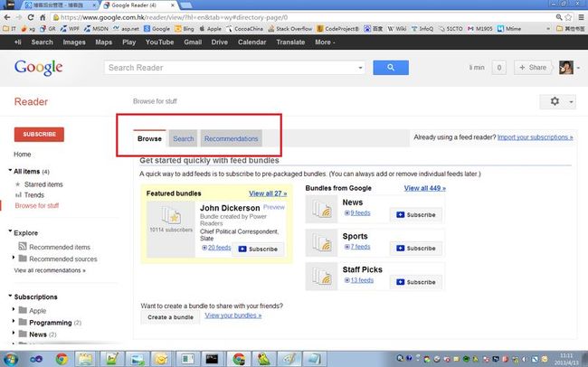Expand the search options dropdown arrow
The width and height of the screenshot is (588, 367).
360,68
